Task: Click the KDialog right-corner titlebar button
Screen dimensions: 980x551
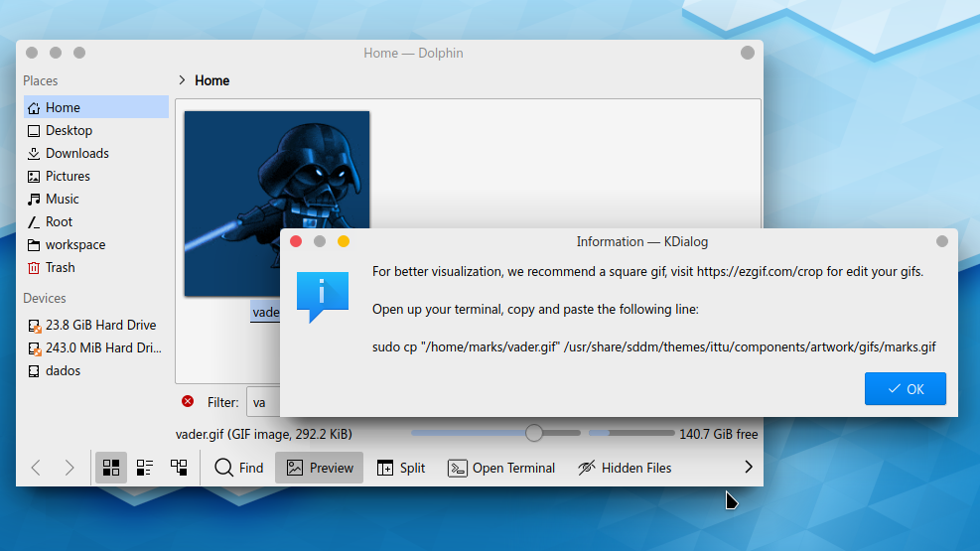Action: tap(942, 241)
